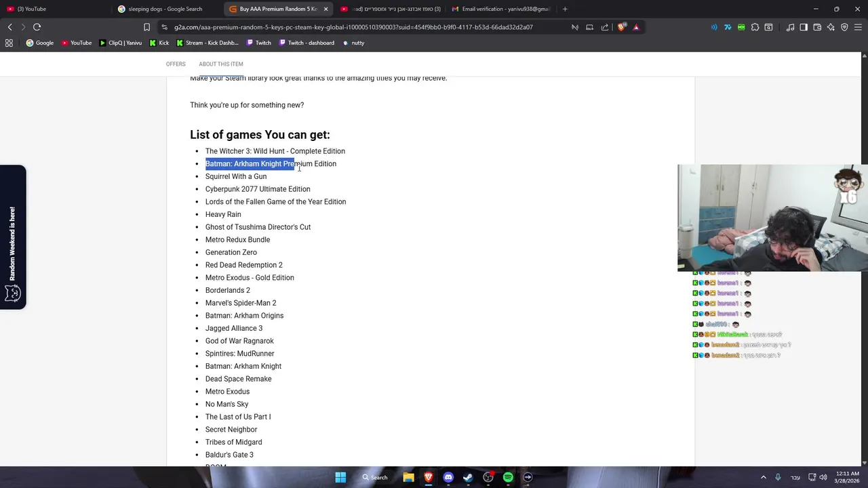Open Brave Rewards triangle icon
The width and height of the screenshot is (868, 488).
click(x=636, y=27)
